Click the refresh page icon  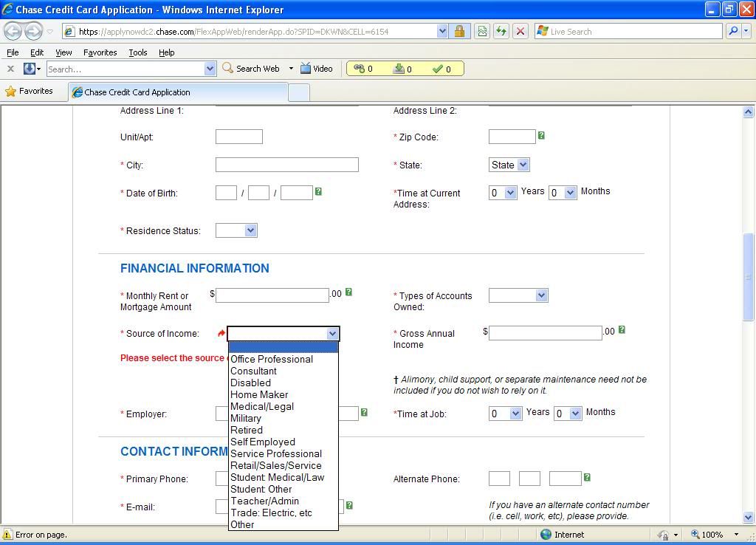(x=501, y=31)
